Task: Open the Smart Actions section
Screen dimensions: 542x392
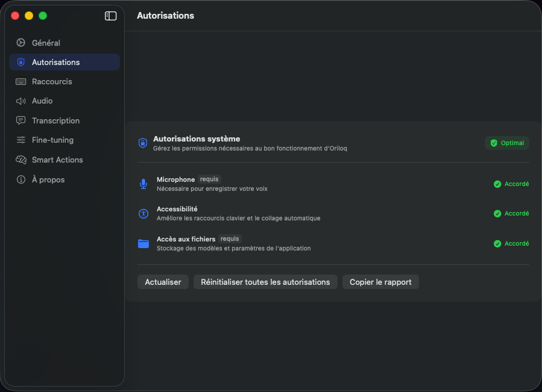Action: [65, 160]
